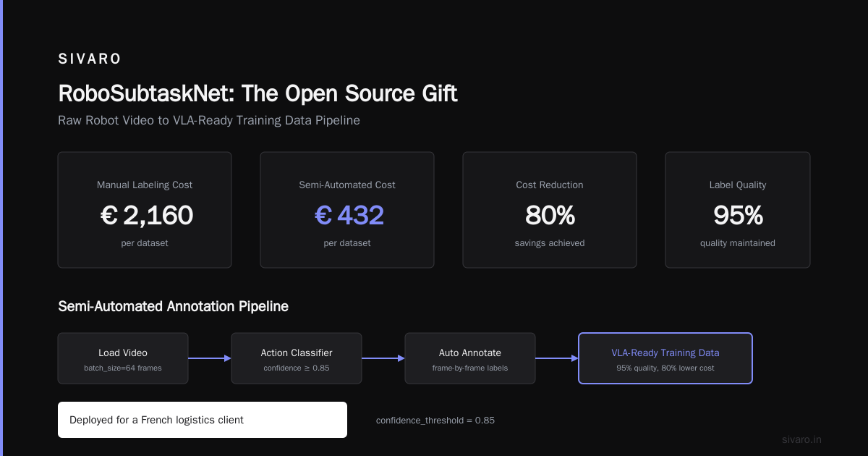Viewport: 868px width, 456px height.
Task: Click the 95% quality value
Action: (738, 215)
